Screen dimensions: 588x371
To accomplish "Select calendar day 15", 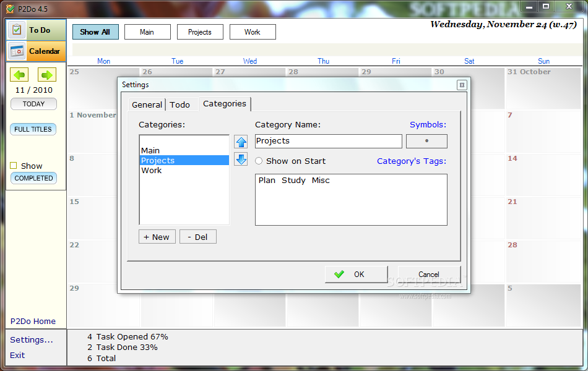I will (x=93, y=218).
